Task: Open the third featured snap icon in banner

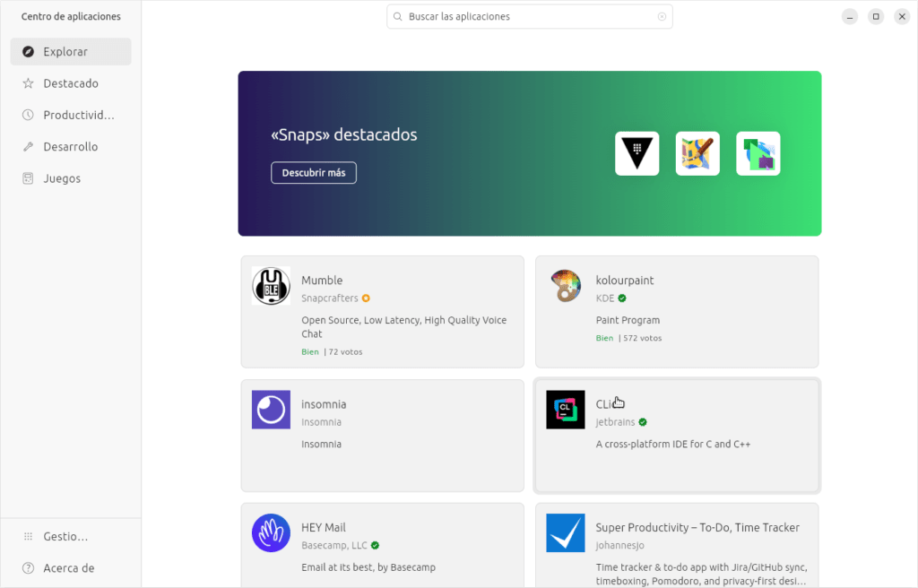Action: click(x=758, y=153)
